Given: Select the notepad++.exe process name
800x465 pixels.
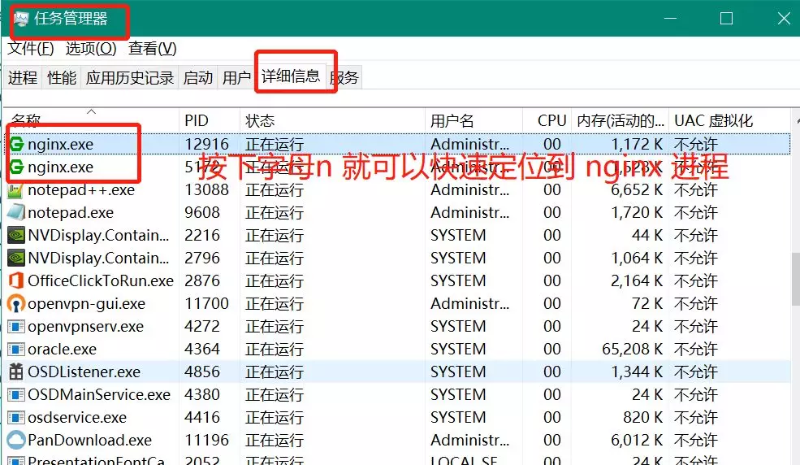Looking at the screenshot, I should pyautogui.click(x=81, y=190).
